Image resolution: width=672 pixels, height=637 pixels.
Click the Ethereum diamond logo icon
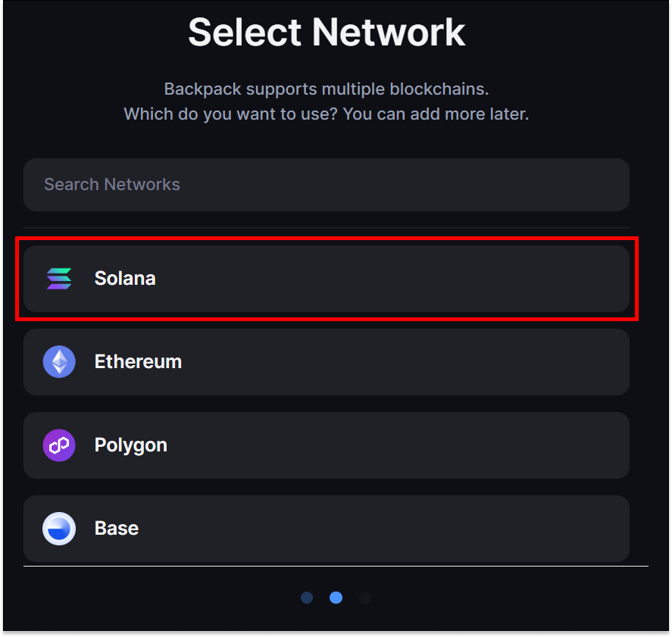59,361
